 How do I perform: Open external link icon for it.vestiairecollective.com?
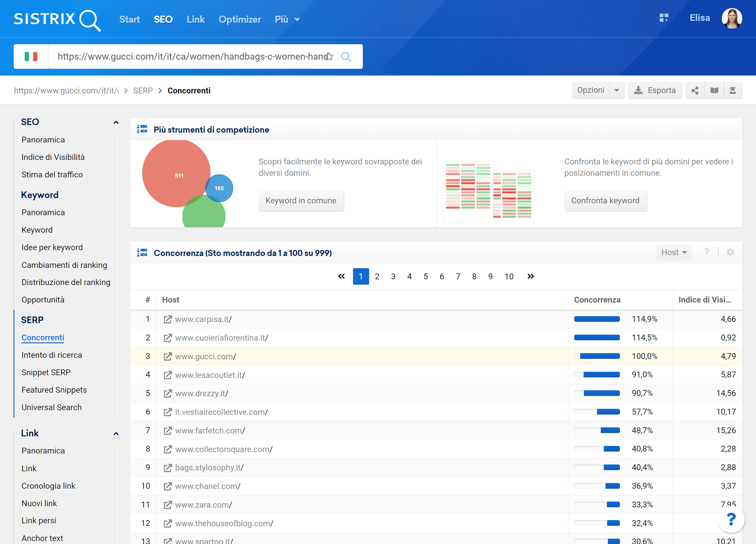pyautogui.click(x=168, y=412)
